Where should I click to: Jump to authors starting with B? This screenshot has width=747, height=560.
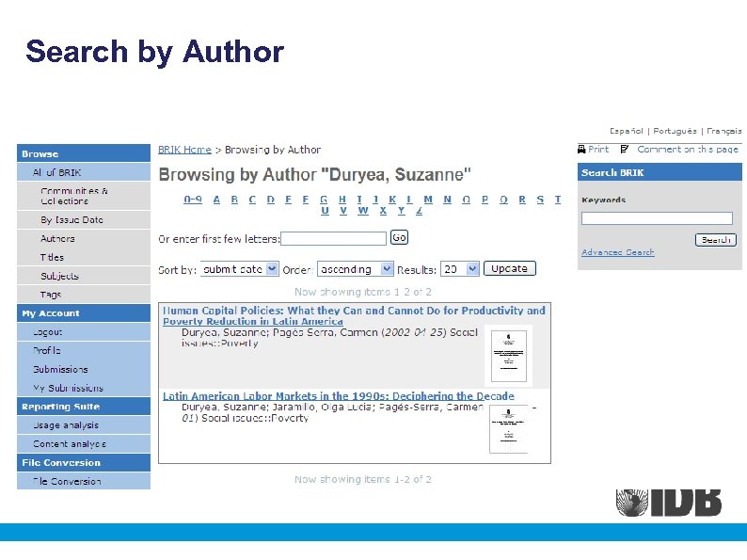tap(234, 200)
